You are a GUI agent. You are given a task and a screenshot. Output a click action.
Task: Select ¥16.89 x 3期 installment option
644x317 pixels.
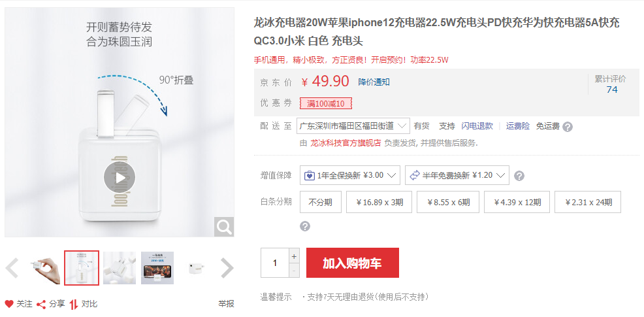point(379,202)
